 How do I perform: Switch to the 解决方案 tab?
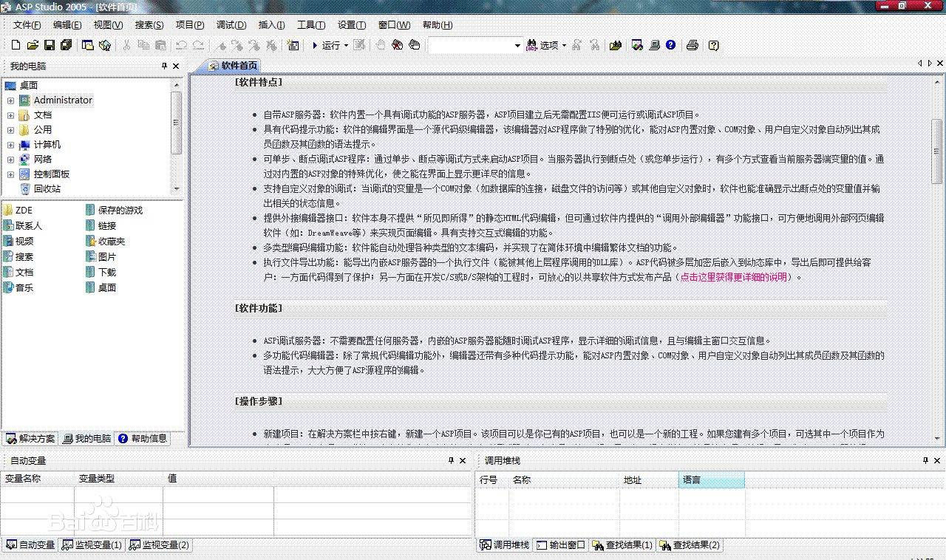[x=30, y=438]
